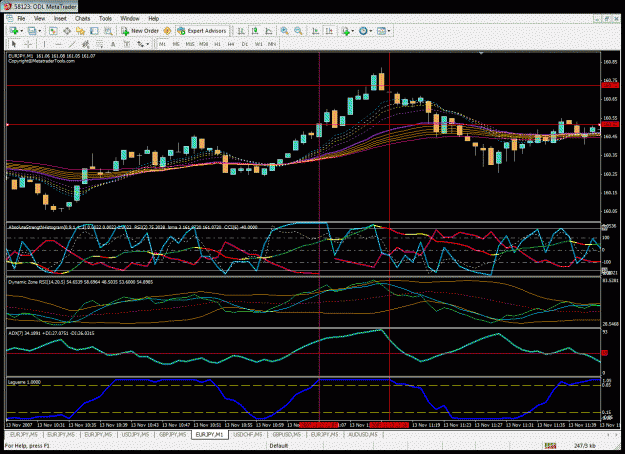Switch timeframe to M5
Image resolution: width=625 pixels, height=454 pixels.
[176, 44]
